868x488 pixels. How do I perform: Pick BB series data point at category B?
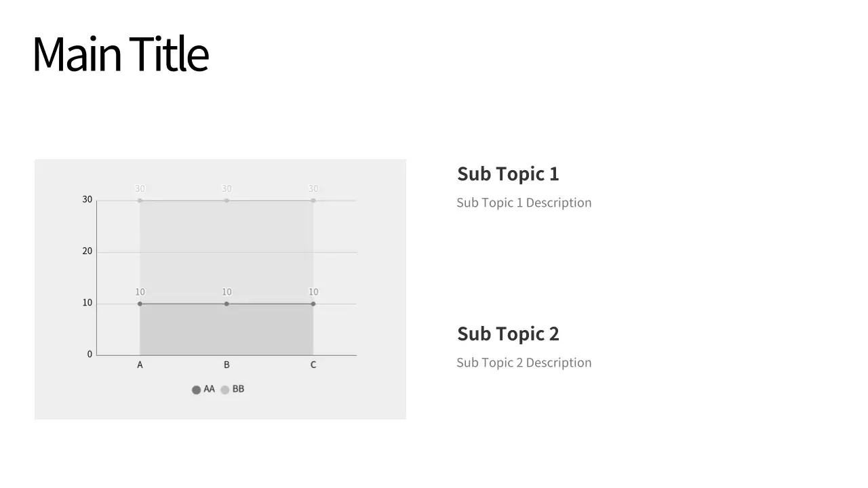point(226,201)
